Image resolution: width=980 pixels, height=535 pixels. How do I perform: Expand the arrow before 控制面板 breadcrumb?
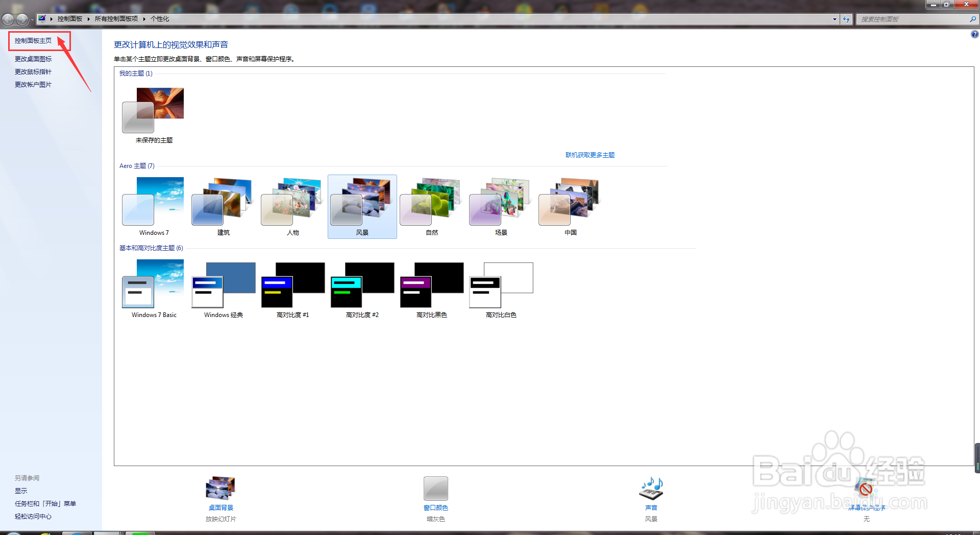coord(52,19)
